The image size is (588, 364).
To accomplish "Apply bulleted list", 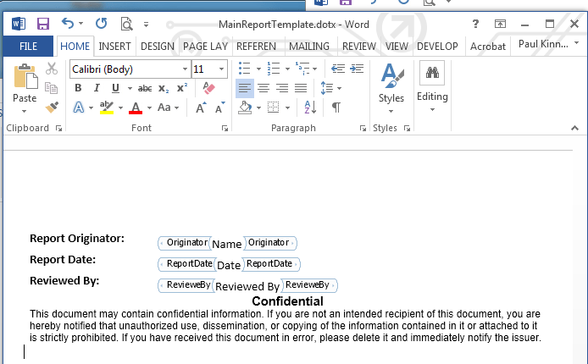I will tap(245, 69).
